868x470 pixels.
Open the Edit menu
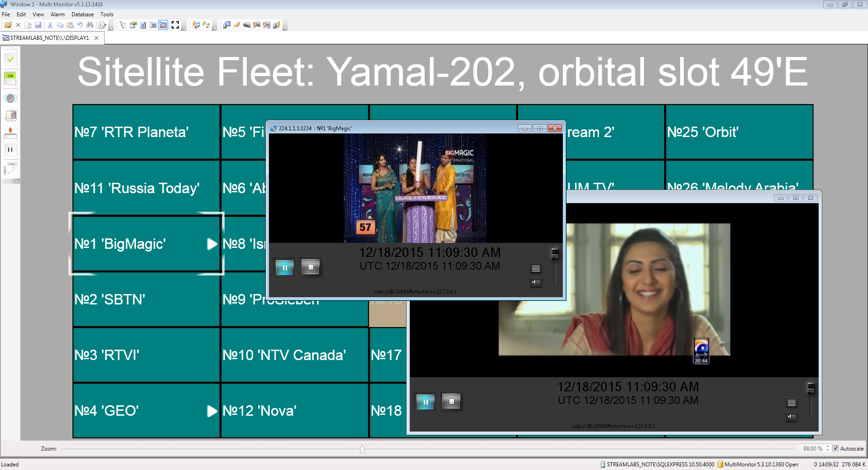21,14
